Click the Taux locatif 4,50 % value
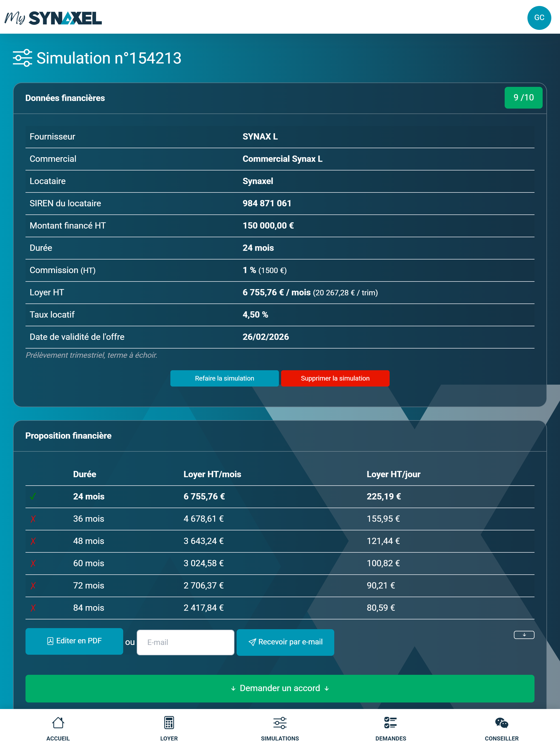This screenshot has width=560, height=747. [x=255, y=315]
